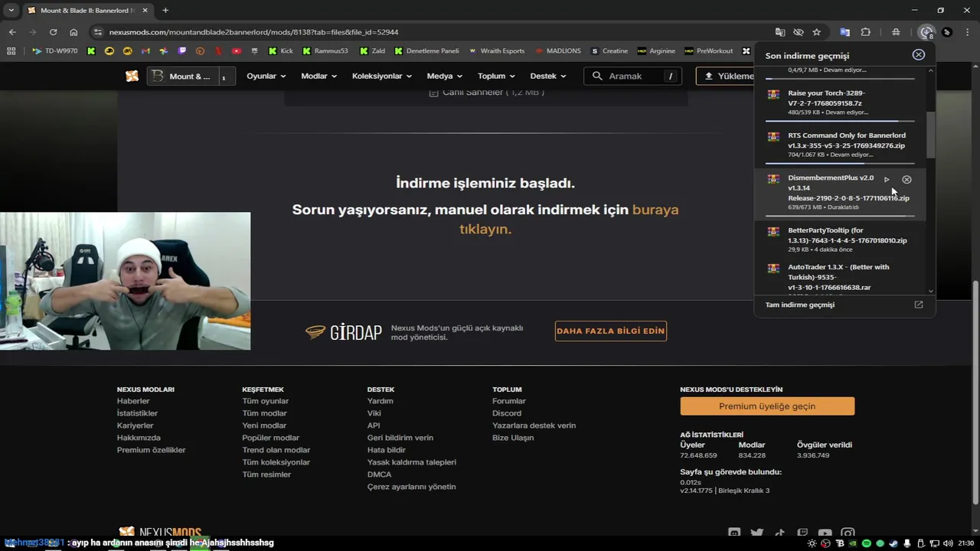This screenshot has height=551, width=980.
Task: Open Chrome downloads toolbar icon
Action: [926, 32]
